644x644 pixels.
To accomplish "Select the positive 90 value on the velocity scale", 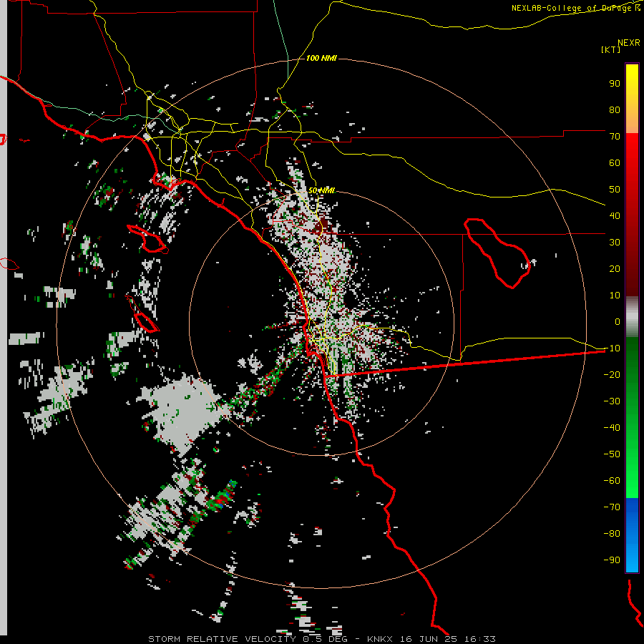I will point(615,84).
